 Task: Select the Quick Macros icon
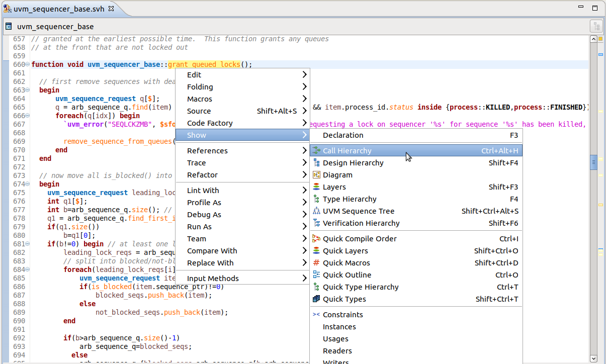(316, 262)
